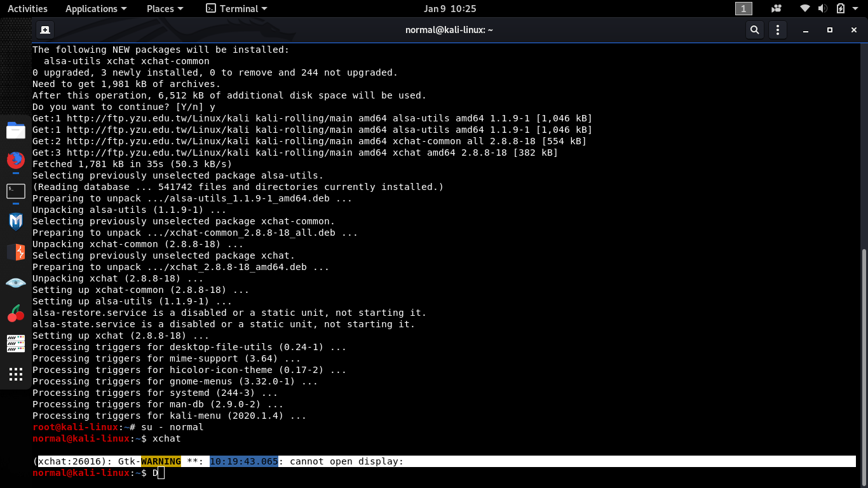Select workspace 1 indicator
The height and width of the screenshot is (488, 868).
pyautogui.click(x=743, y=9)
